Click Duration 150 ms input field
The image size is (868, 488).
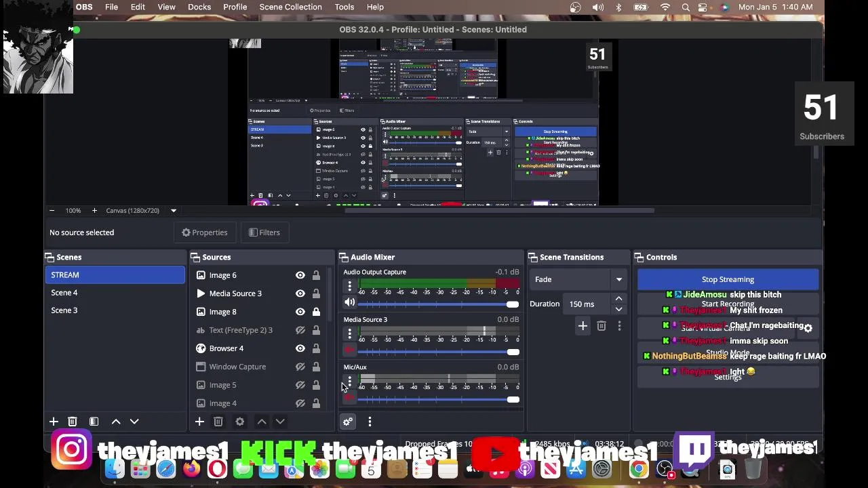click(x=587, y=304)
